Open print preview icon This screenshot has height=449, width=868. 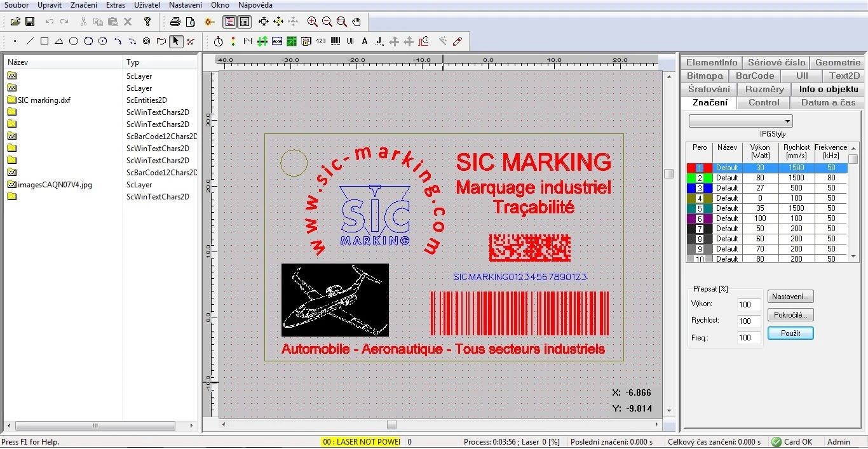pyautogui.click(x=190, y=22)
